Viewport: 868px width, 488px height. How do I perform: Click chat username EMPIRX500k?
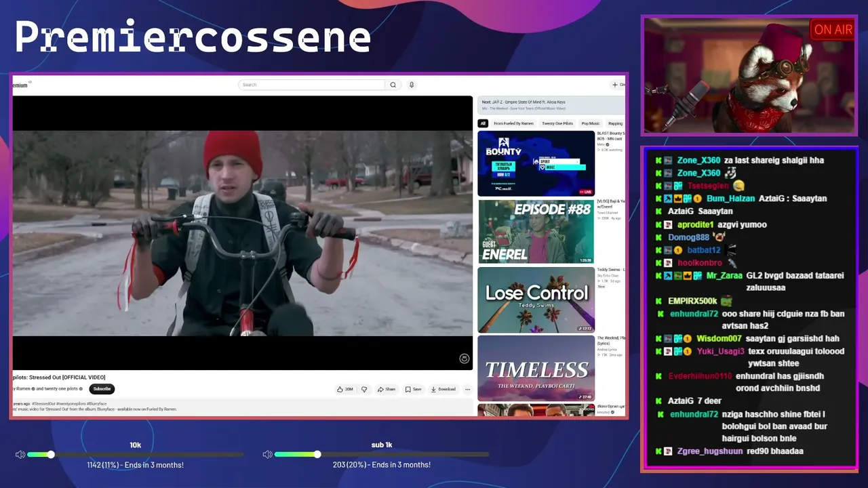tap(692, 301)
